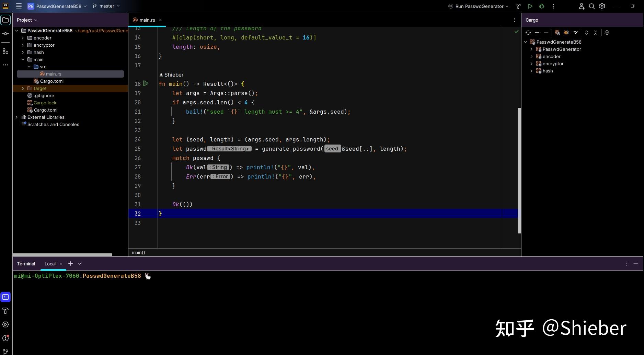Start debugging with the bug icon
This screenshot has width=644, height=355.
tap(541, 6)
